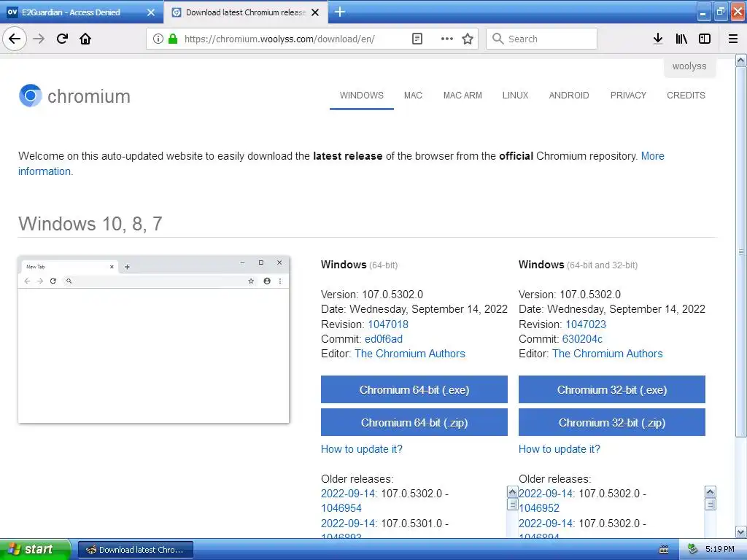Click page scrollbar up arrow

pos(740,60)
